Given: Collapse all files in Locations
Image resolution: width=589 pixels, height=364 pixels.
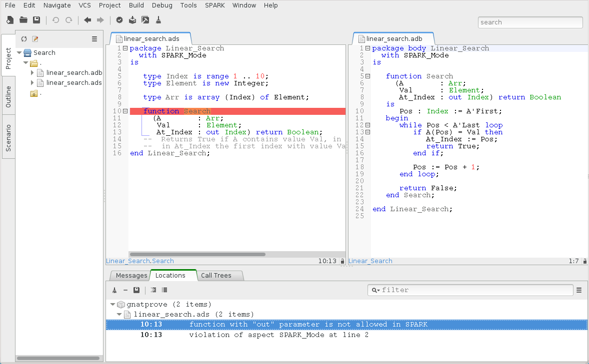Looking at the screenshot, I should click(164, 290).
